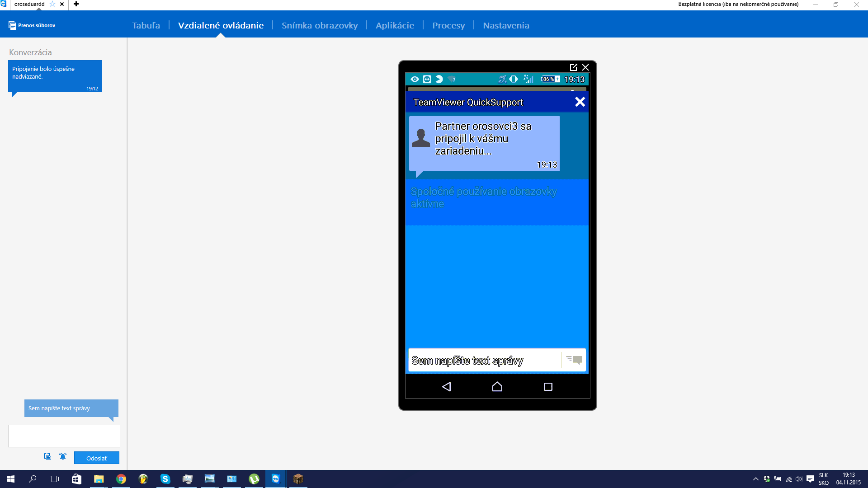
Task: Favorite the oroseduardd tab with star
Action: 52,4
